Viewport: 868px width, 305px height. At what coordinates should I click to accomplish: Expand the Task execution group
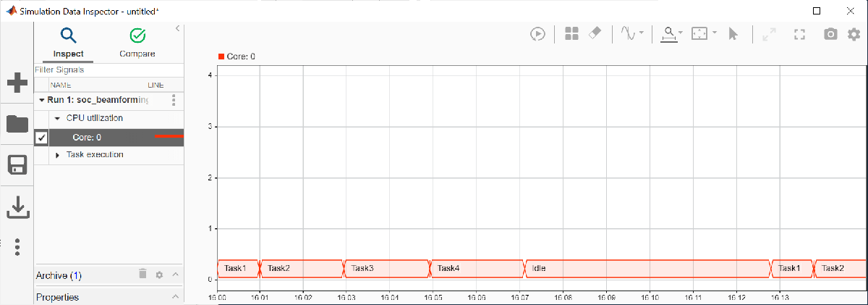(57, 155)
